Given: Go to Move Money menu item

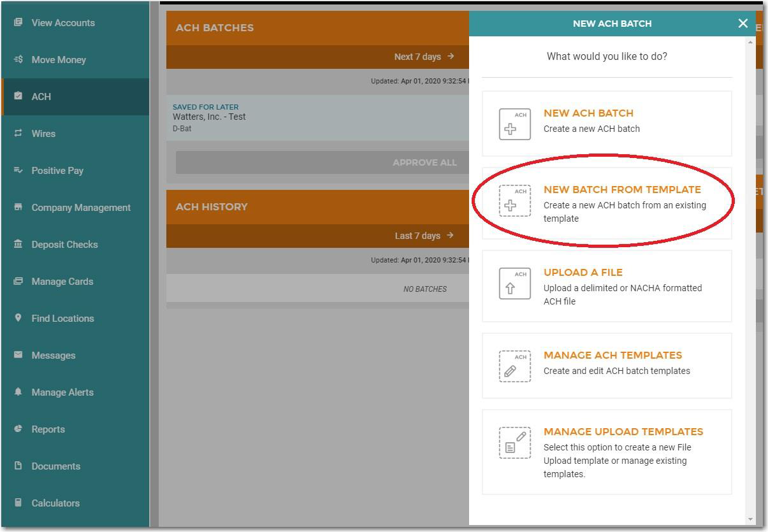Looking at the screenshot, I should (58, 60).
